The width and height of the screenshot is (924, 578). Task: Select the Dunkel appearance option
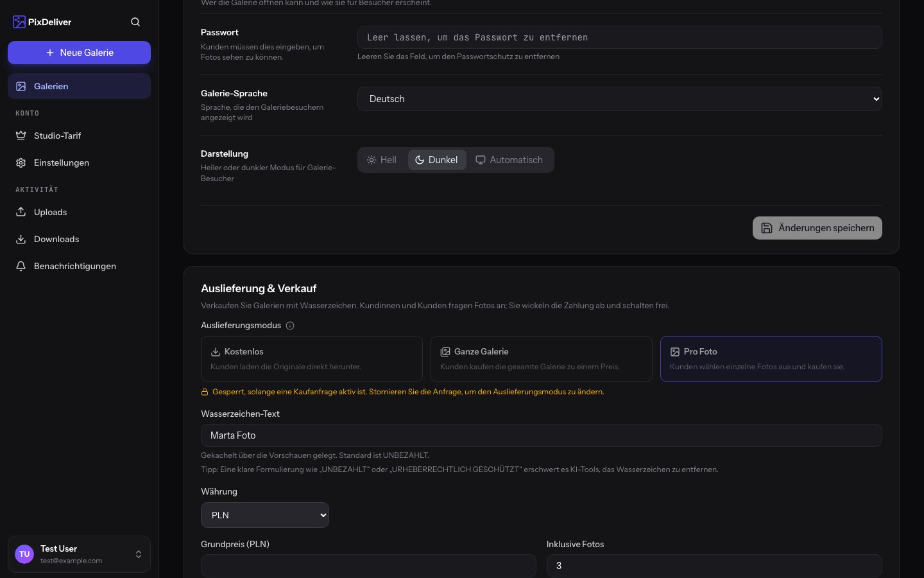pyautogui.click(x=437, y=160)
